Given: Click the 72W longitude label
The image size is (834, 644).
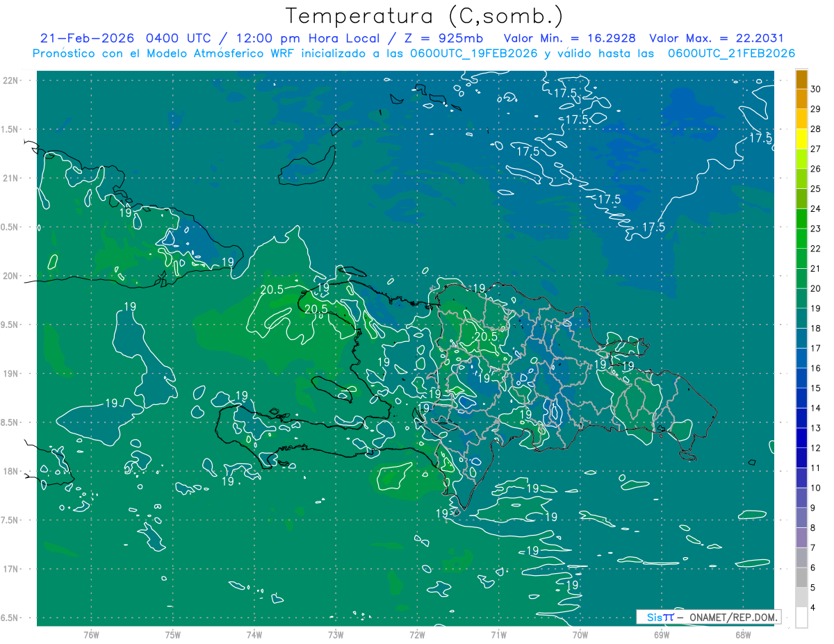Looking at the screenshot, I should point(417,634).
